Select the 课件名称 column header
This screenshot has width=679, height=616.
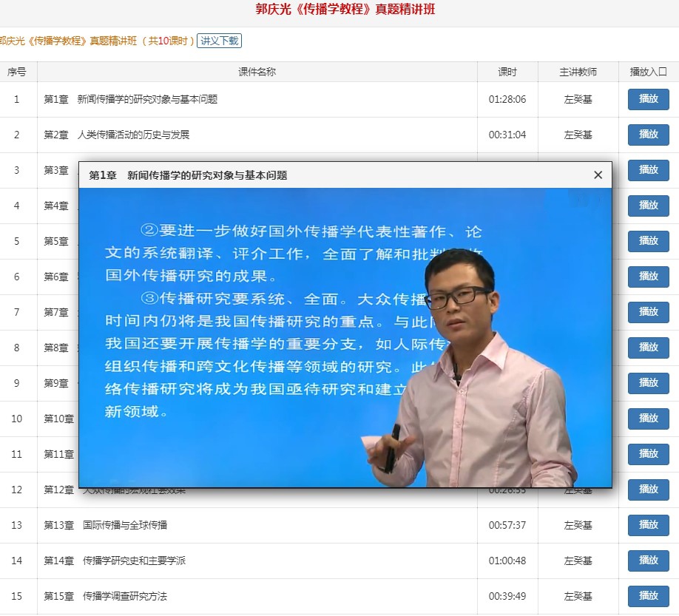click(x=256, y=72)
